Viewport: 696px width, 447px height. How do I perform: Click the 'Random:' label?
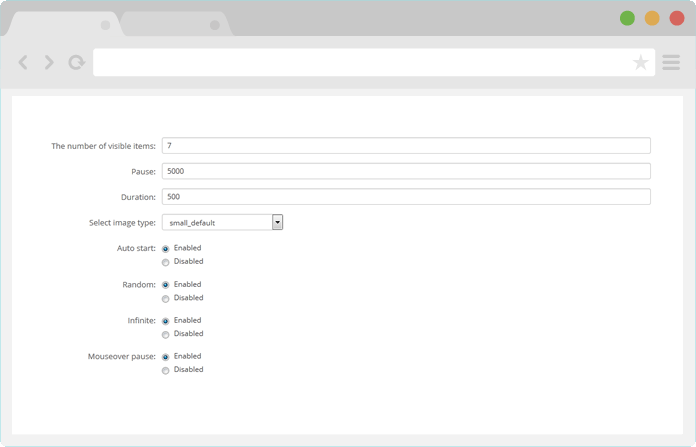pyautogui.click(x=139, y=285)
